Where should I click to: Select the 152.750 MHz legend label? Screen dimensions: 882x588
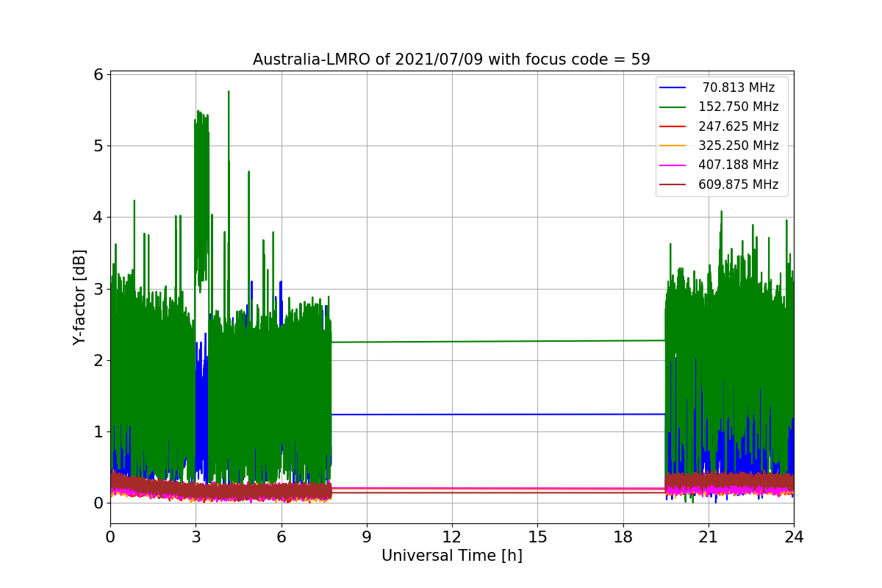pos(738,107)
